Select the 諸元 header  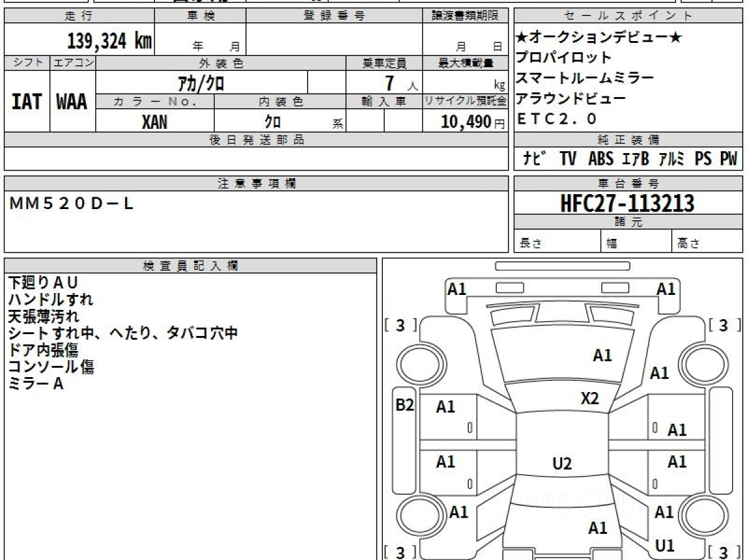click(x=628, y=222)
